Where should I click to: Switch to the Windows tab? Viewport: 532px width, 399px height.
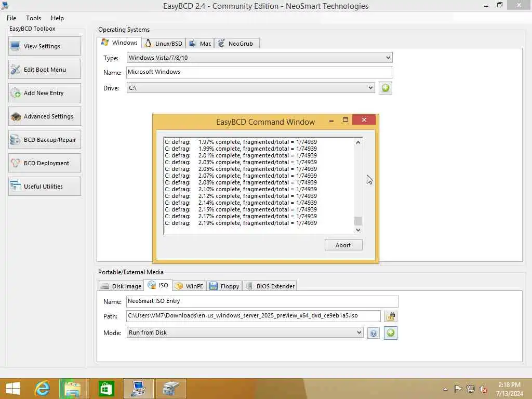[x=119, y=43]
